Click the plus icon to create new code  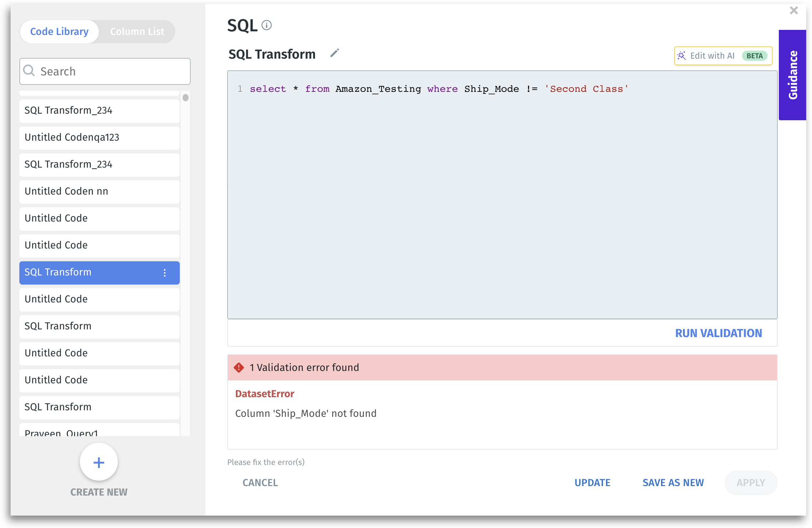[x=99, y=462]
